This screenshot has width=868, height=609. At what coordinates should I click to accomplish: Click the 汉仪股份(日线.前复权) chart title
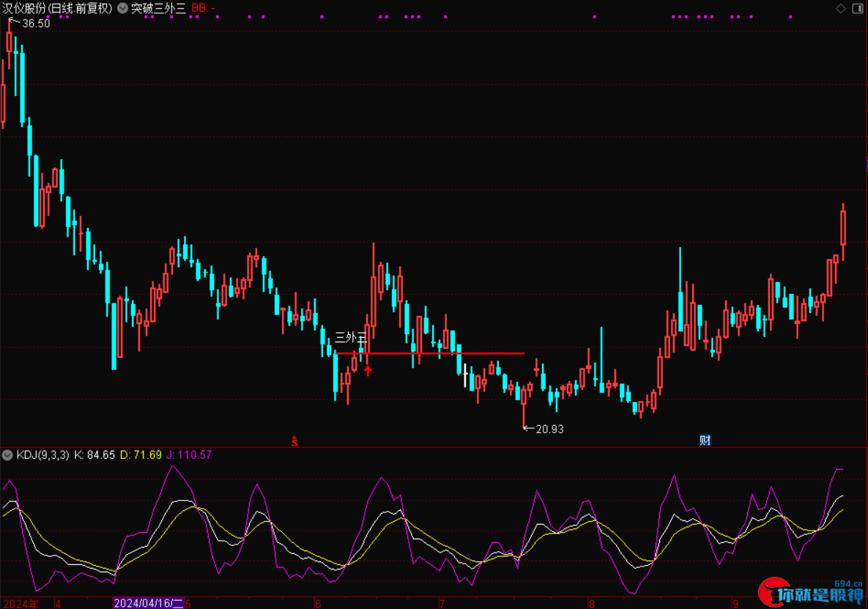58,8
